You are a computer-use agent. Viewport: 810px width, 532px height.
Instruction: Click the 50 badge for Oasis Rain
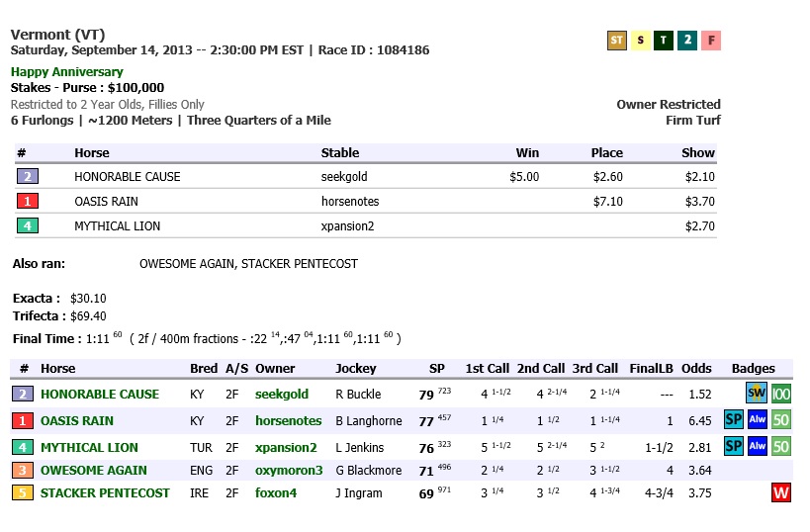tap(781, 420)
